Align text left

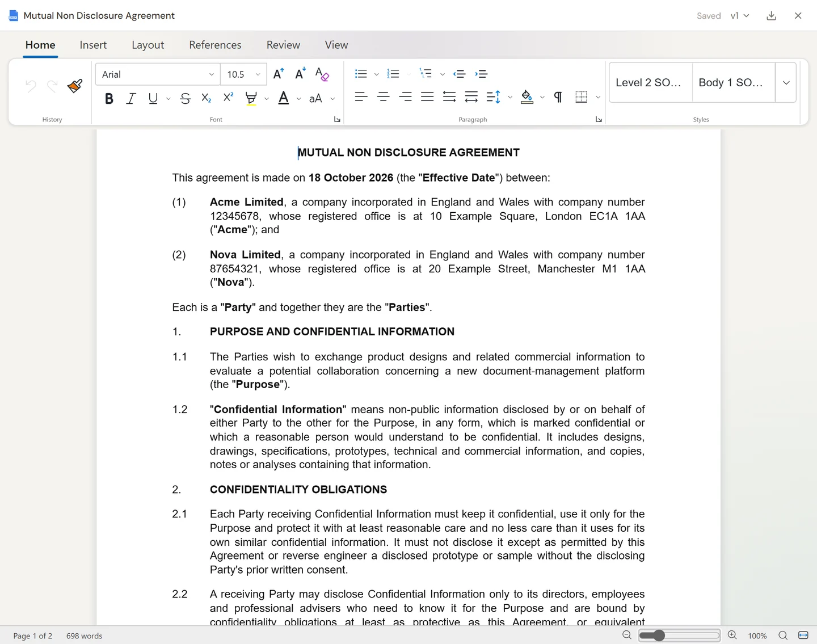coord(361,97)
